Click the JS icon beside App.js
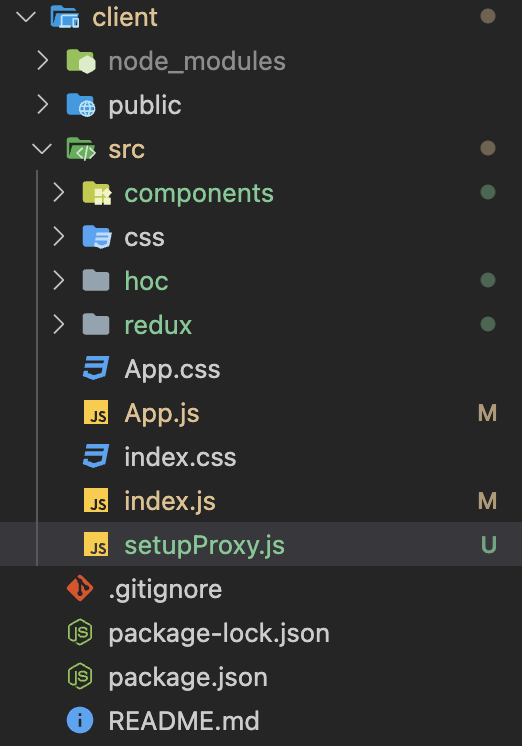This screenshot has width=522, height=746. 96,412
